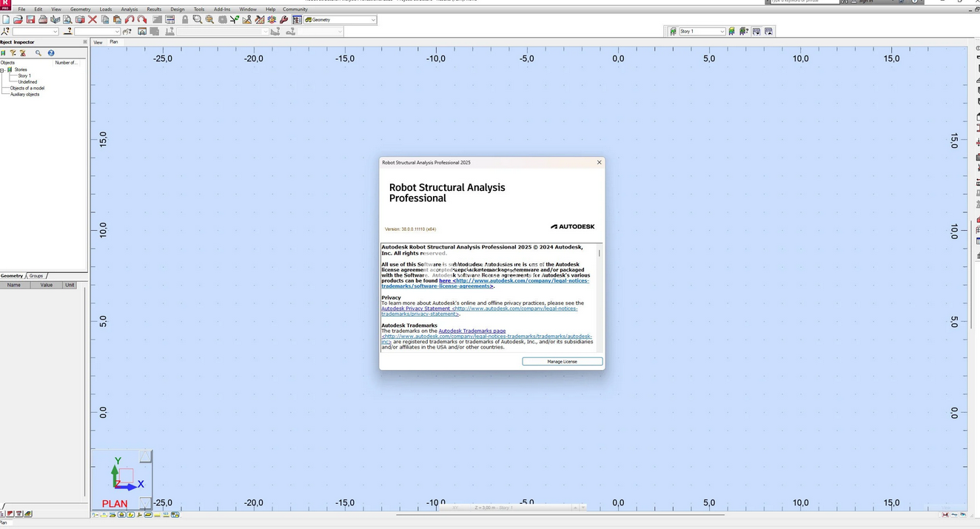Open the Results menu
The image size is (980, 529).
click(154, 10)
